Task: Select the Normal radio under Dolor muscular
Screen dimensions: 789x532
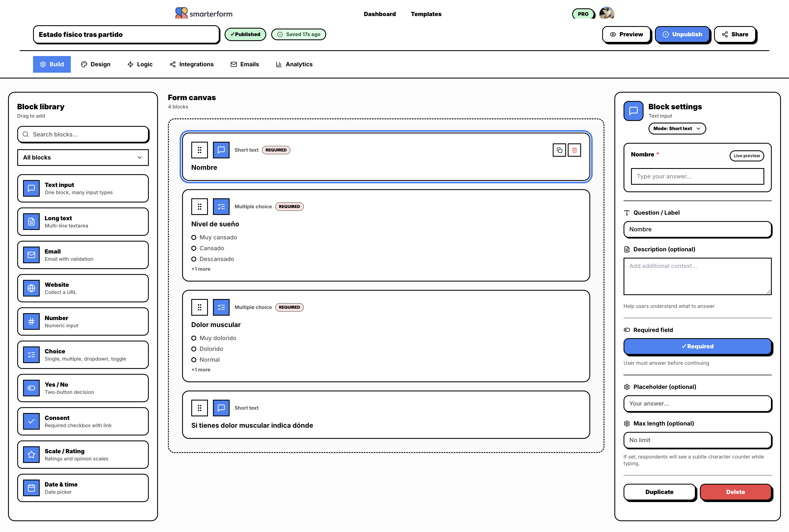Action: [194, 360]
